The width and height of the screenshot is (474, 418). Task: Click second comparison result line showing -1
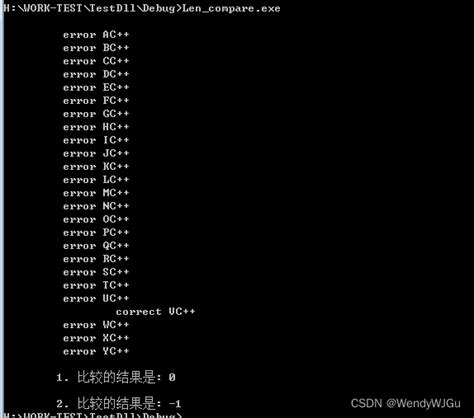pyautogui.click(x=119, y=404)
